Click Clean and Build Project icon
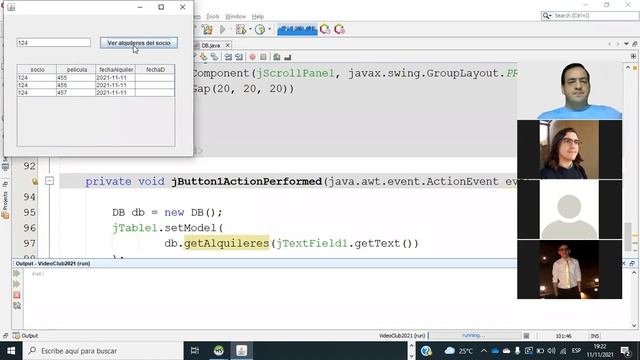The height and width of the screenshot is (360, 640). 207,29
